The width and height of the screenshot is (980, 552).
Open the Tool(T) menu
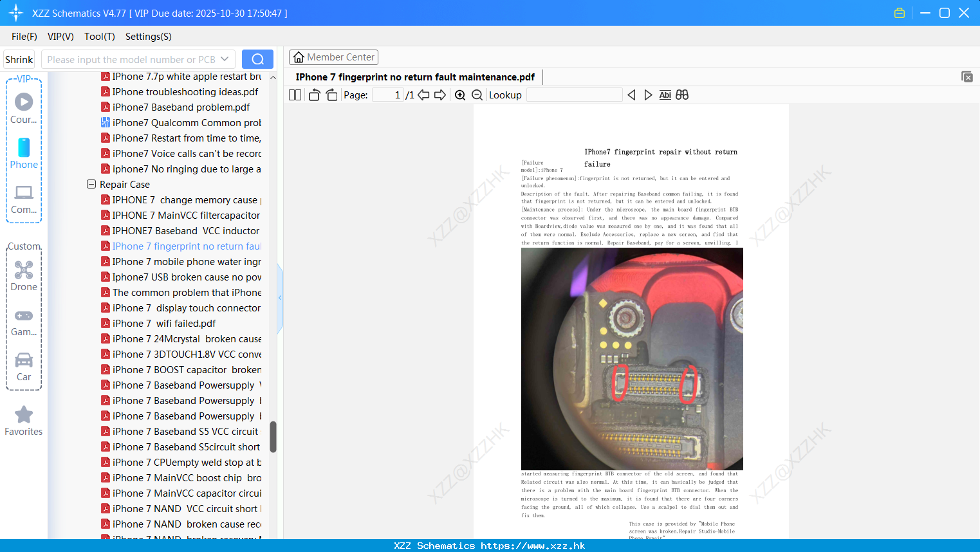(100, 36)
